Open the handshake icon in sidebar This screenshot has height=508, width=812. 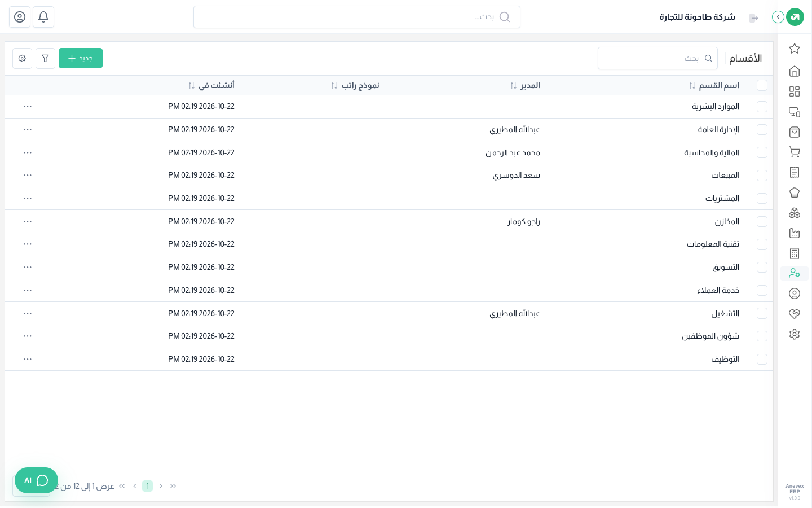[795, 314]
